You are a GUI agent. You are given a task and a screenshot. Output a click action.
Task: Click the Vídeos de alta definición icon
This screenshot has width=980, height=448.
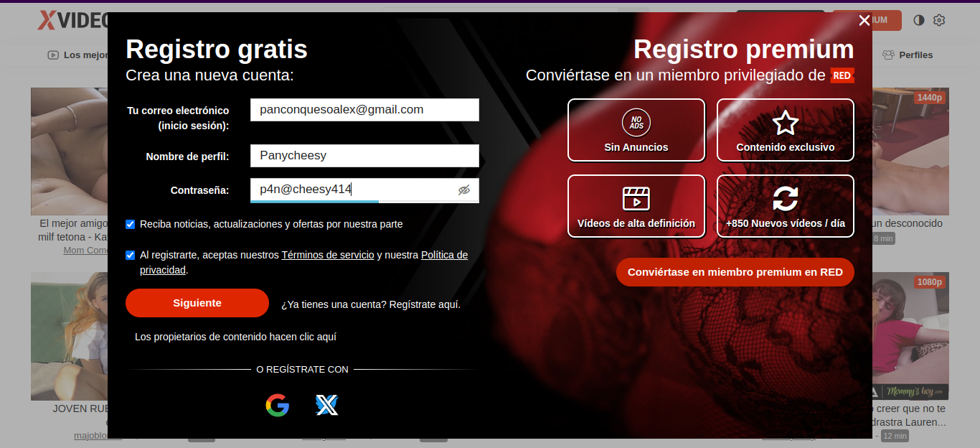click(x=636, y=198)
